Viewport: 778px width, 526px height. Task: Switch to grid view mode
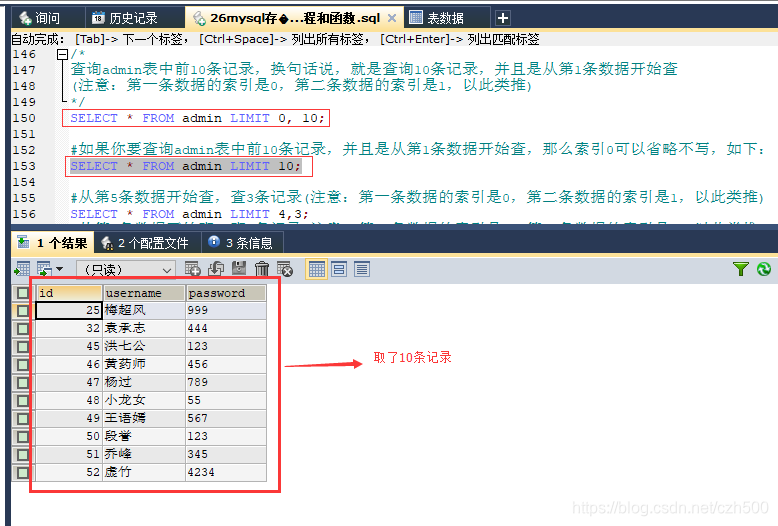point(317,269)
